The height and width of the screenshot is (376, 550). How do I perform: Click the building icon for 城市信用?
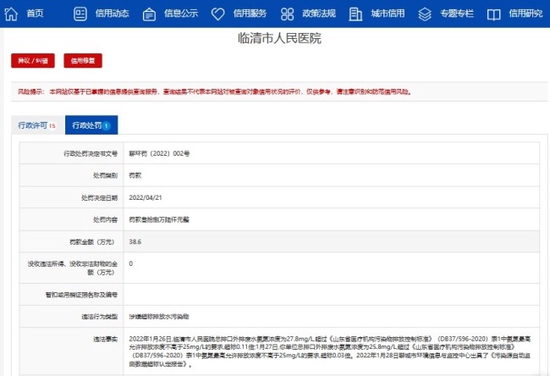pos(355,14)
